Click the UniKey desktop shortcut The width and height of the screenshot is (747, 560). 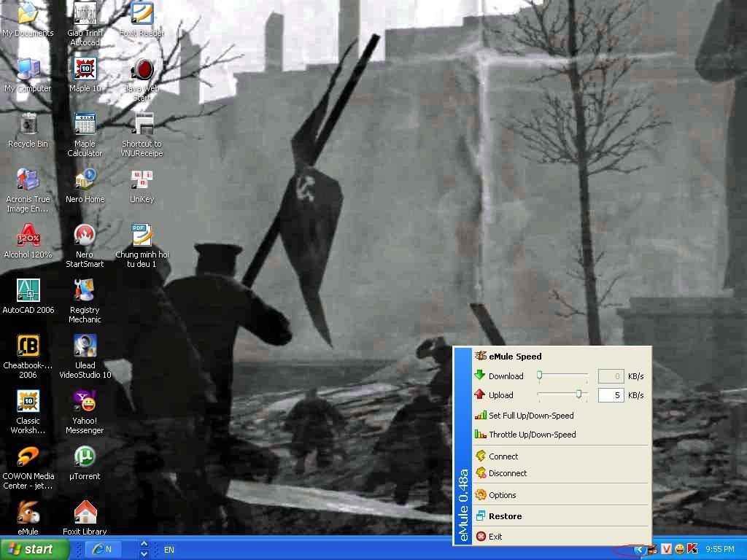(142, 181)
